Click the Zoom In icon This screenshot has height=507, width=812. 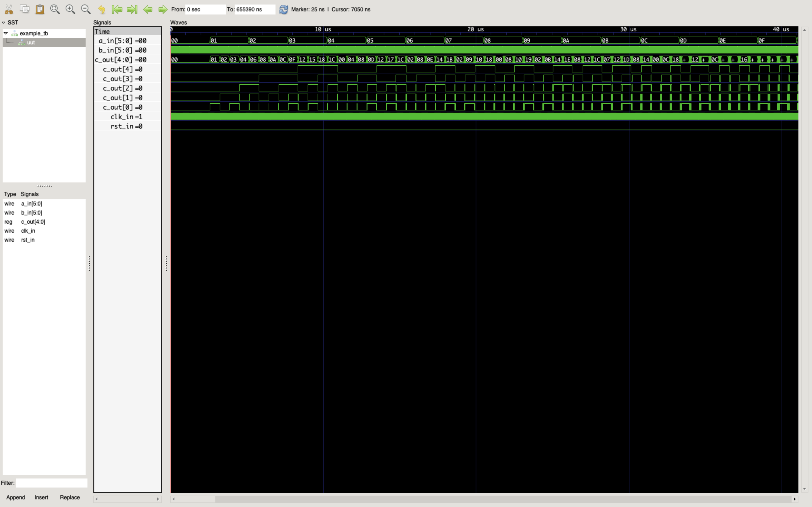(x=70, y=9)
